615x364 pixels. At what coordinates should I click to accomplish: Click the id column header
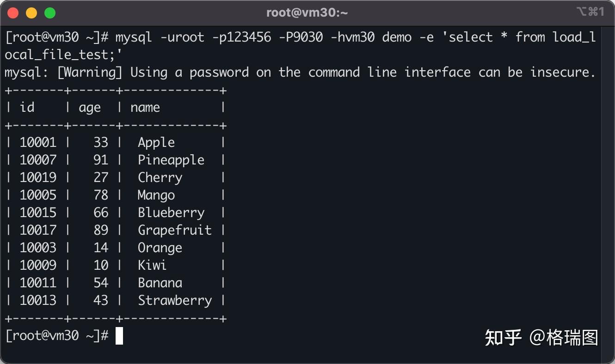pos(27,108)
